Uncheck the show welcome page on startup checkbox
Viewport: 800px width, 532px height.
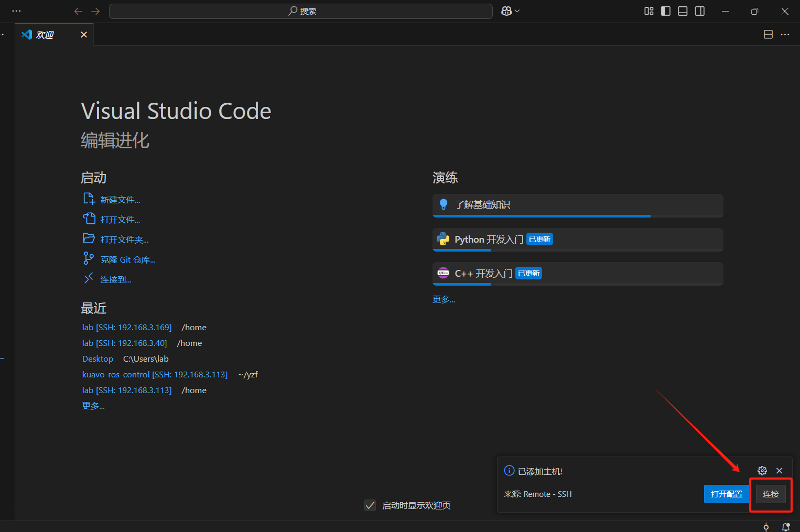click(370, 505)
